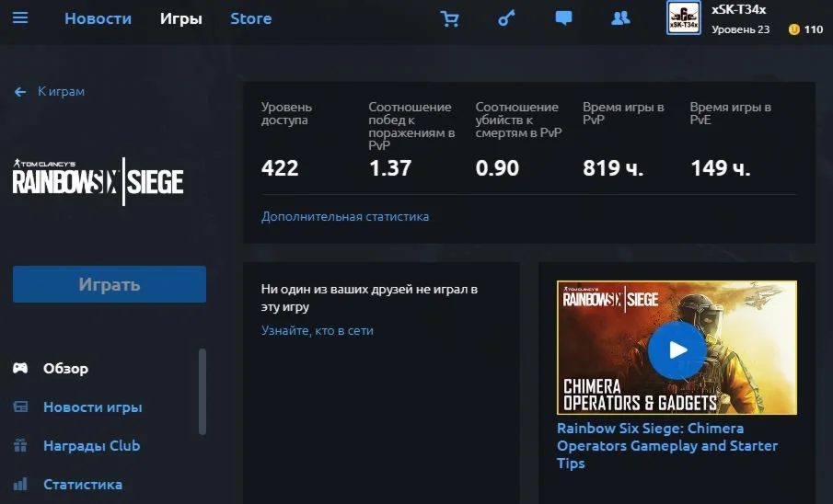
Task: Click the 149 ч. PvE time value
Action: click(x=721, y=168)
